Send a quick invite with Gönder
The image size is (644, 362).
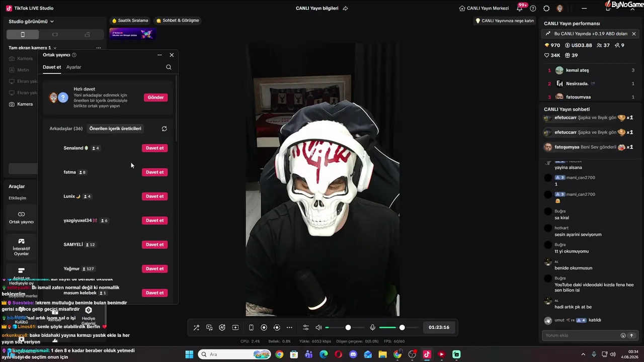pyautogui.click(x=155, y=98)
